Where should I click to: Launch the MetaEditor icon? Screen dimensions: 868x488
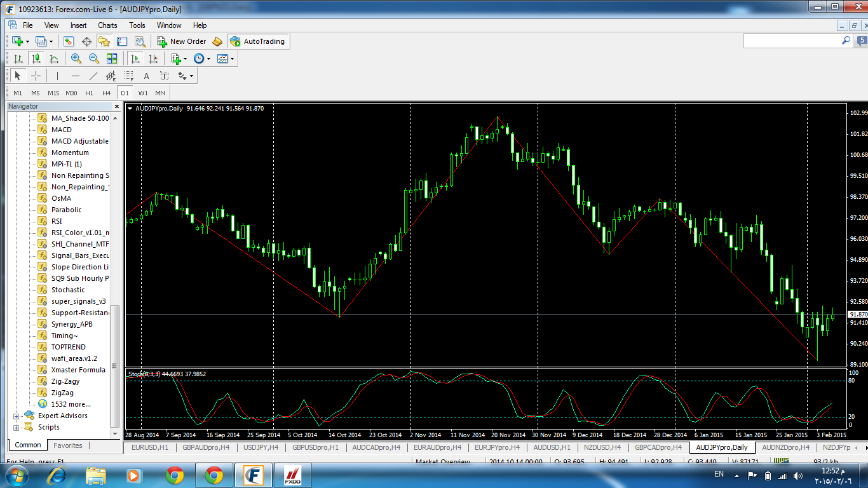point(217,41)
